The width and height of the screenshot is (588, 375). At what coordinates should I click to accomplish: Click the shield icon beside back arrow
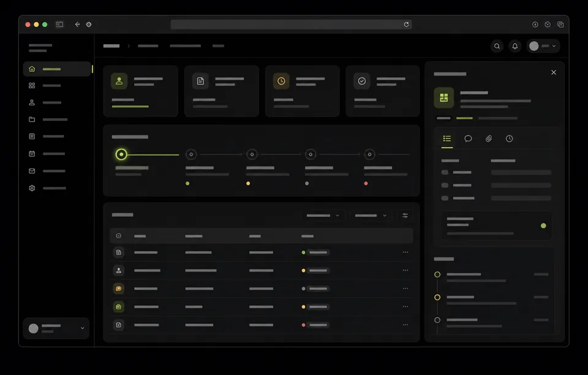click(89, 25)
